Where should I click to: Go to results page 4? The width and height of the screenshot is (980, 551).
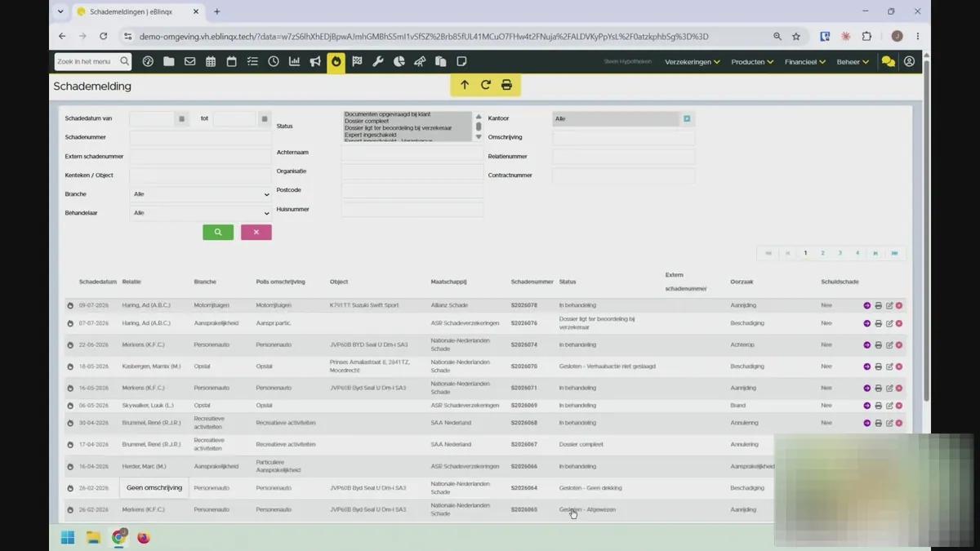[857, 253]
